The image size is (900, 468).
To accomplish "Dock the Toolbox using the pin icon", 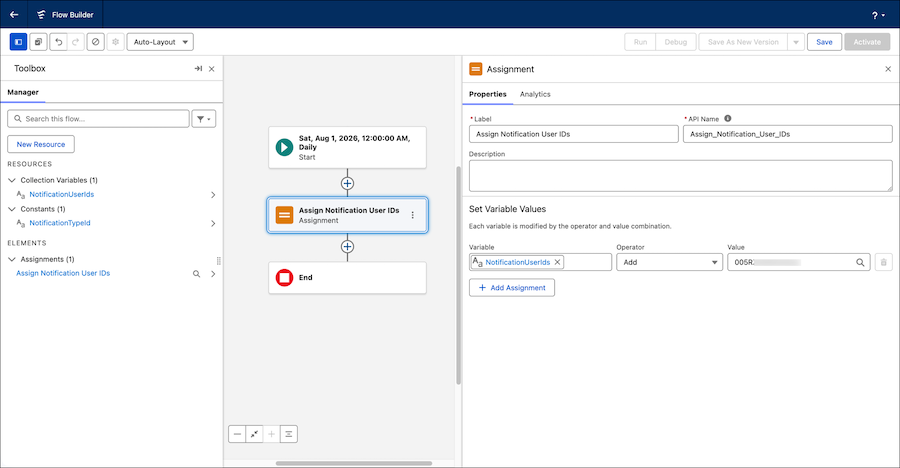I will (198, 68).
